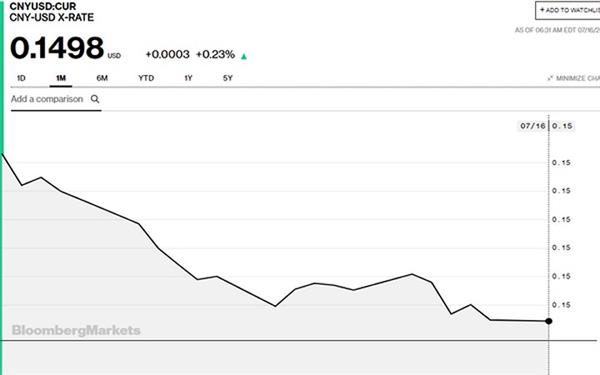Image resolution: width=600 pixels, height=375 pixels.
Task: Switch chart range to 1Y
Action: (x=188, y=78)
